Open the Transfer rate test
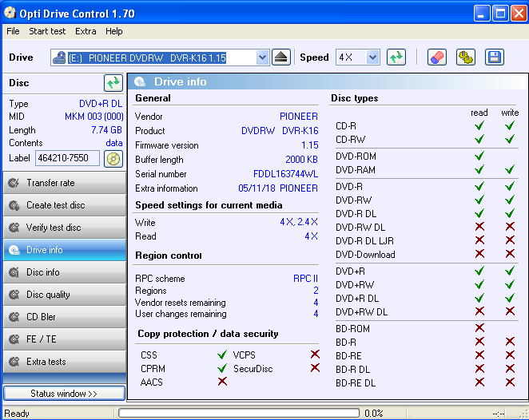The height and width of the screenshot is (420, 529). [65, 183]
